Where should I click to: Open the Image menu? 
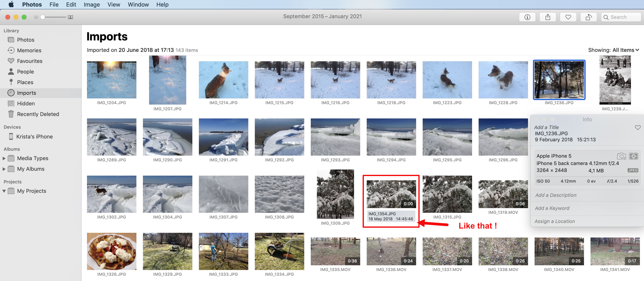(x=91, y=4)
